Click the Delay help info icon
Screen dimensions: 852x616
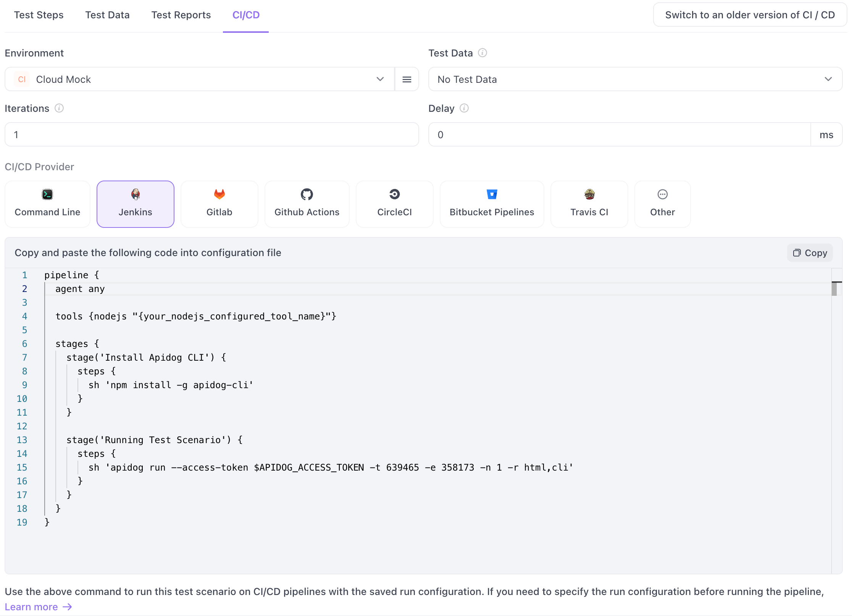point(464,108)
